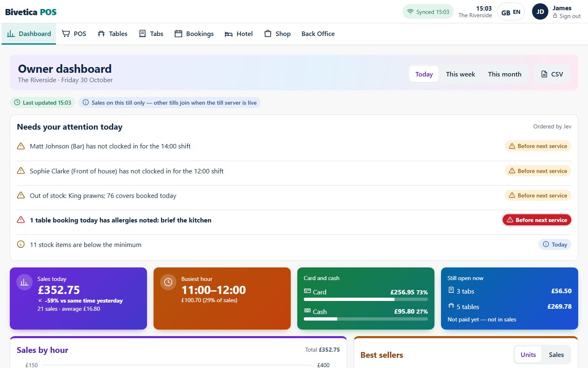Click the wifi sync icon
The image size is (588, 368).
click(x=410, y=12)
